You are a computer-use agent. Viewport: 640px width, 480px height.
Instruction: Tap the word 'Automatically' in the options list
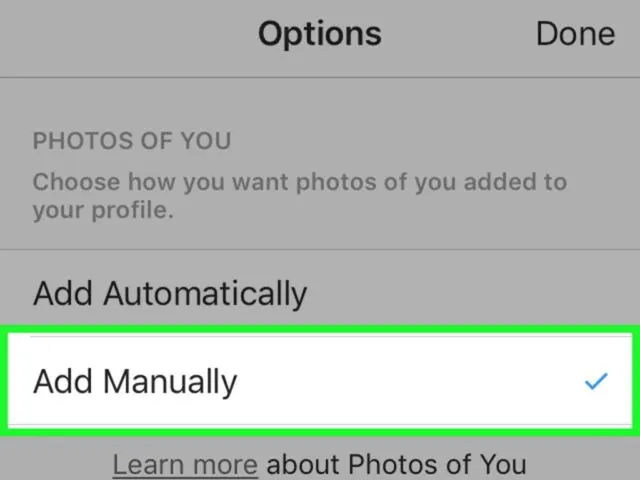coord(205,294)
